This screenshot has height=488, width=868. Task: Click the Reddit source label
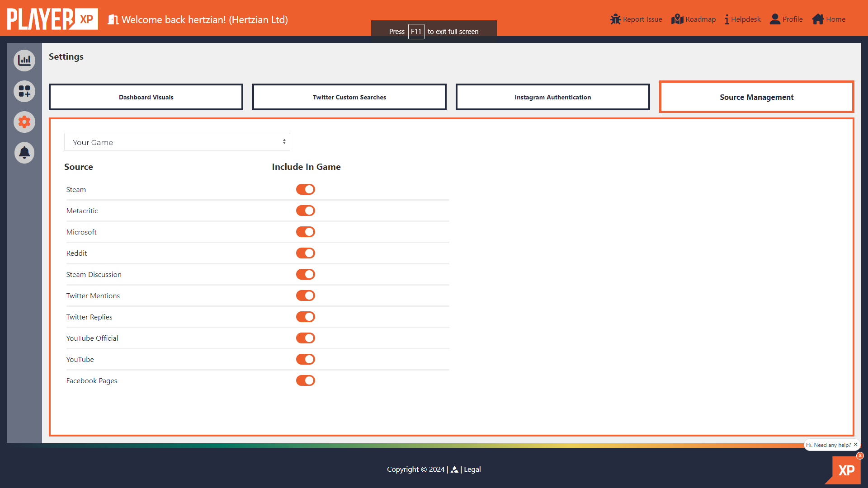click(76, 253)
